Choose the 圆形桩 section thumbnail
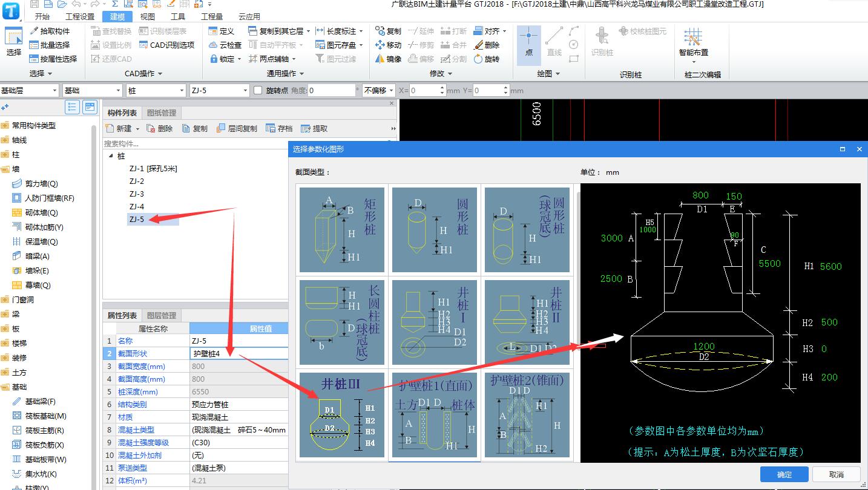 [435, 230]
